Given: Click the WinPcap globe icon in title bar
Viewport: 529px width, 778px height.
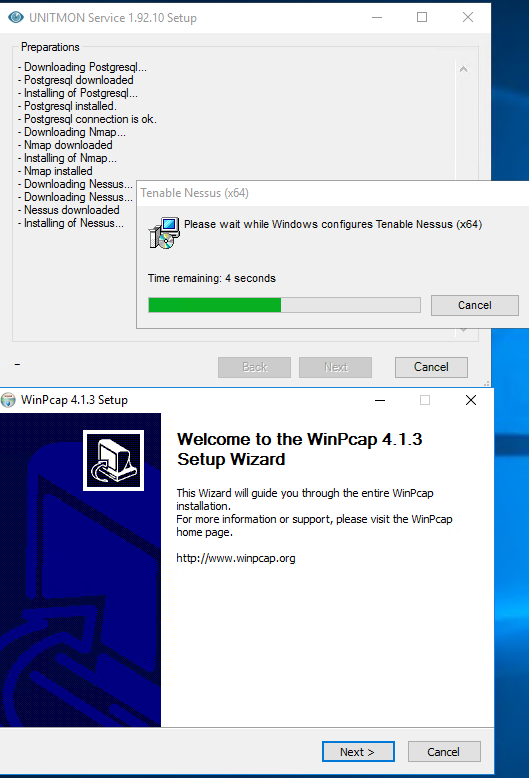Looking at the screenshot, I should tap(8, 400).
